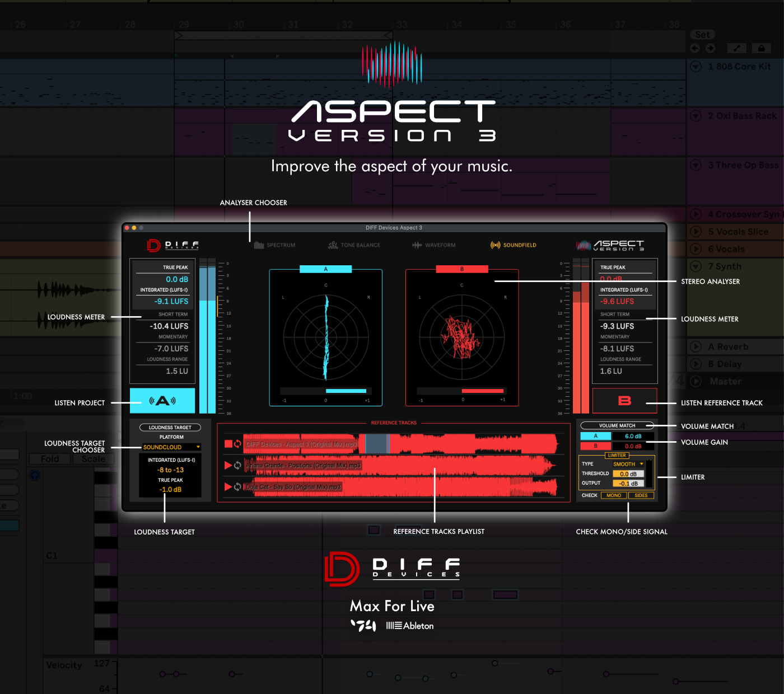Select the cyan A volume gain label

(595, 436)
